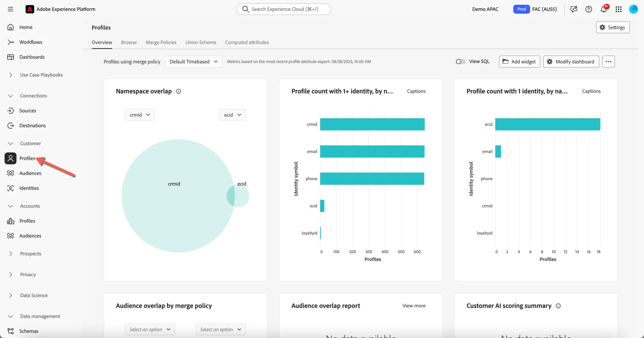This screenshot has width=644, height=338.
Task: Click the Workflows icon in sidebar
Action: [10, 42]
